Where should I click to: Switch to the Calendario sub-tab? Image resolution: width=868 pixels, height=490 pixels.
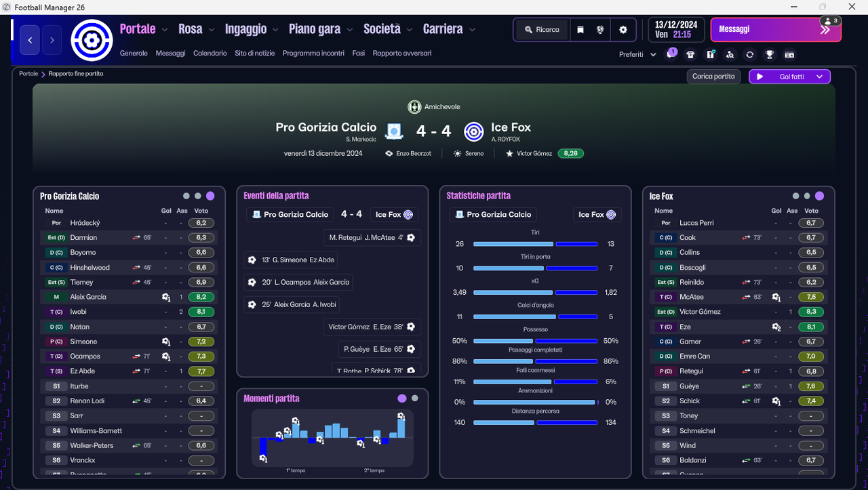[x=210, y=53]
